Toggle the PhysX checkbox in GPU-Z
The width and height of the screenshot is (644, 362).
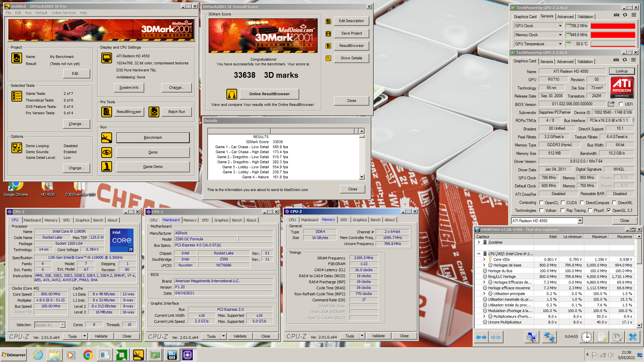(590, 210)
